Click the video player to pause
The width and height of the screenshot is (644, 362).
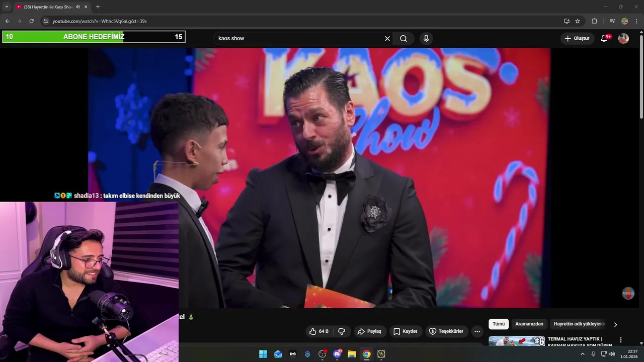[x=319, y=177]
